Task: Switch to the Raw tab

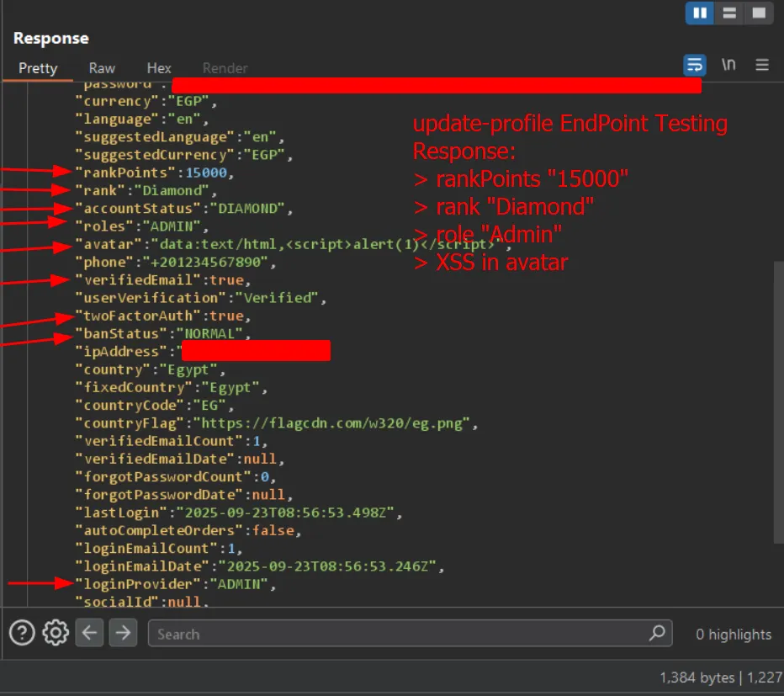Action: [x=101, y=68]
